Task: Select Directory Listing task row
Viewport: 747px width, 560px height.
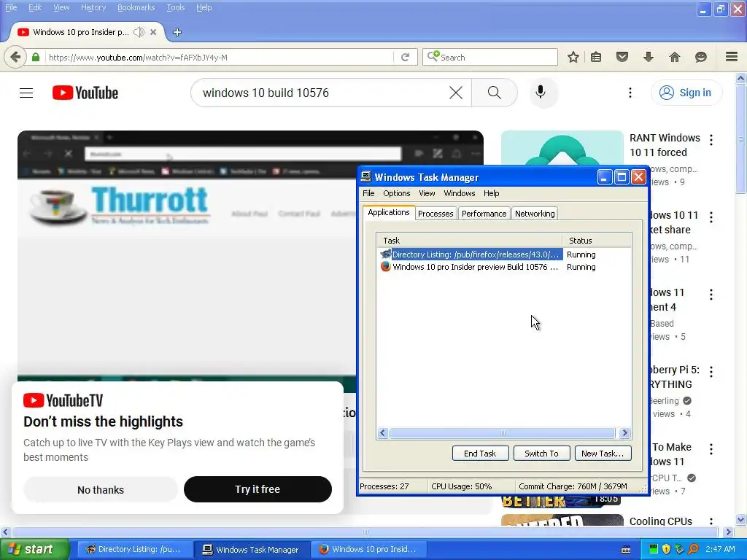Action: [506, 254]
